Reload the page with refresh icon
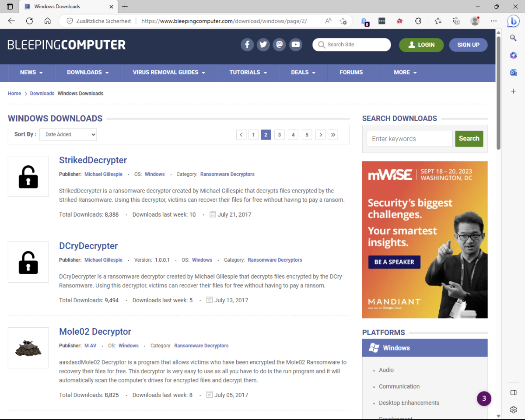Image resolution: width=525 pixels, height=420 pixels. pyautogui.click(x=30, y=21)
